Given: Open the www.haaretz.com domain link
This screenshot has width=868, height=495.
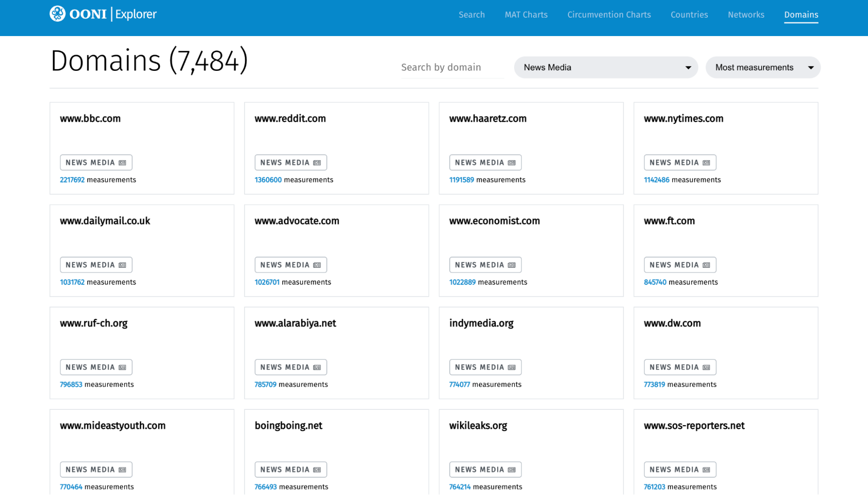Looking at the screenshot, I should tap(488, 119).
